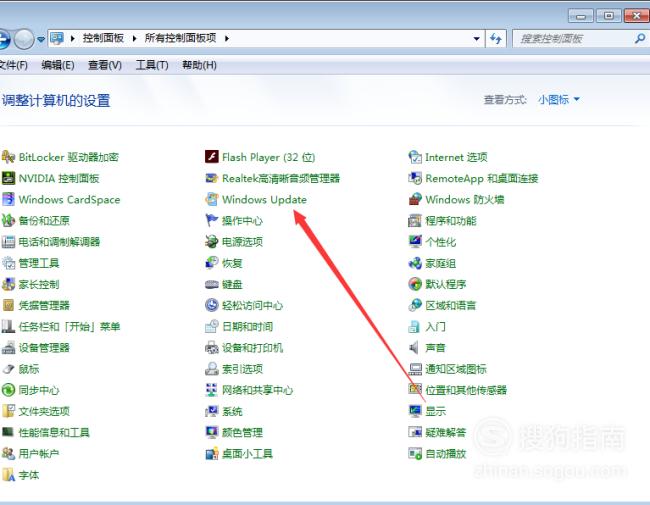Click the 字体 icon

(8, 474)
